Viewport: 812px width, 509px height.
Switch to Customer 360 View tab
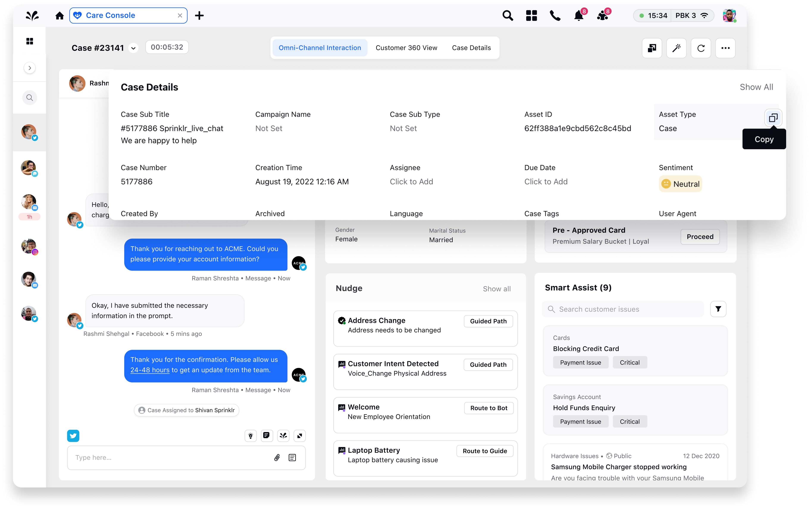point(406,48)
